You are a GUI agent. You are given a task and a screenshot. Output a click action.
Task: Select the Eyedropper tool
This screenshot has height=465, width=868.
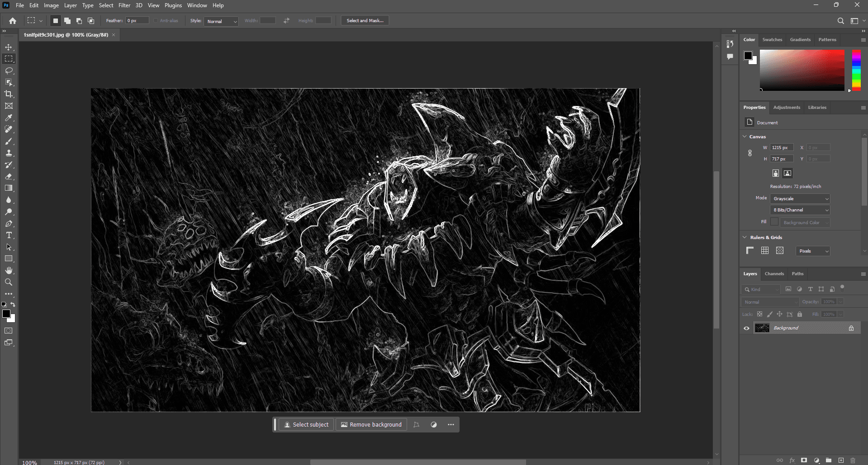click(x=9, y=118)
